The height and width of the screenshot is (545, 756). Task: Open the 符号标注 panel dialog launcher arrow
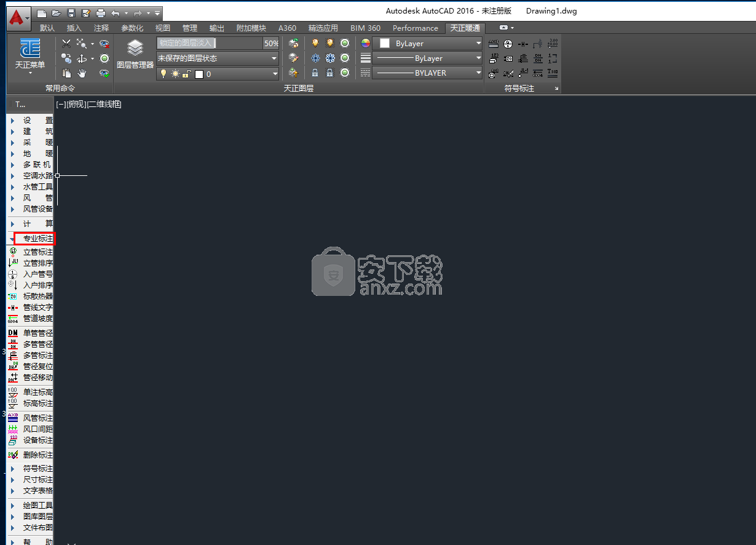pyautogui.click(x=557, y=89)
